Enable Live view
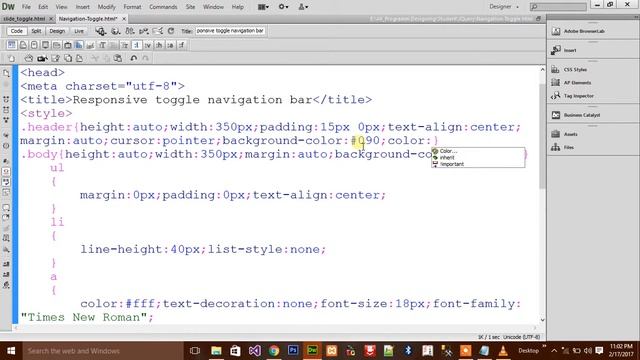Screen dimensions: 640x360 [x=79, y=31]
